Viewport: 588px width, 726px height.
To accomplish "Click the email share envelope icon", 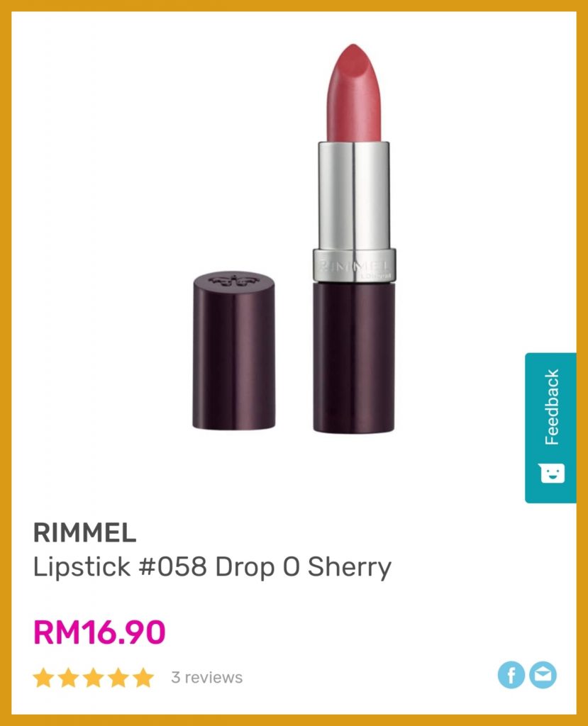I will point(543,675).
